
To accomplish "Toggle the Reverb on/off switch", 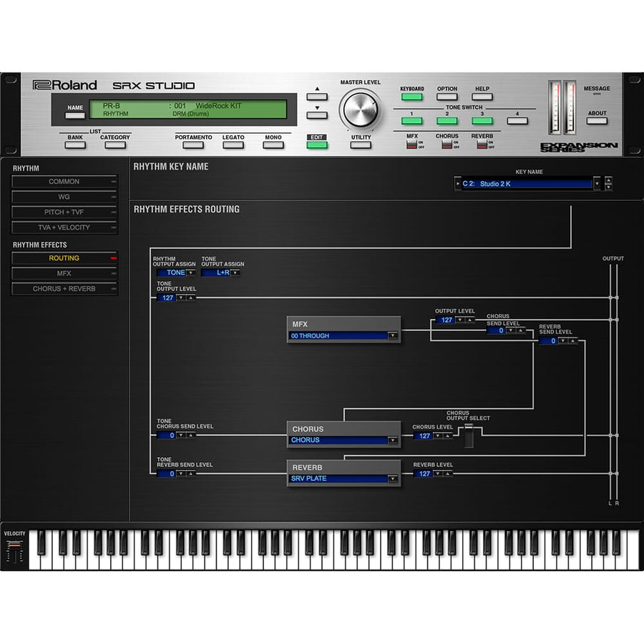I will [x=482, y=144].
